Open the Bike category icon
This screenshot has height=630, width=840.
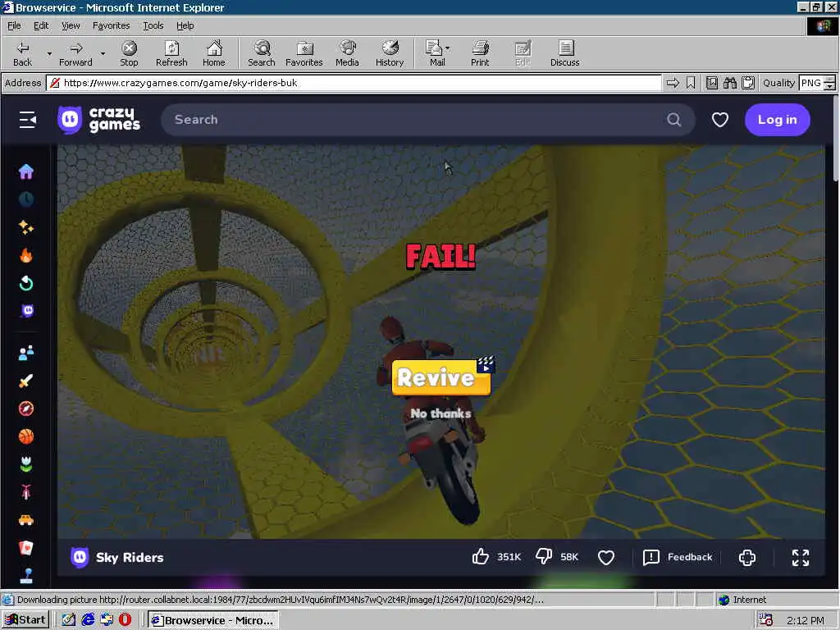[x=26, y=492]
